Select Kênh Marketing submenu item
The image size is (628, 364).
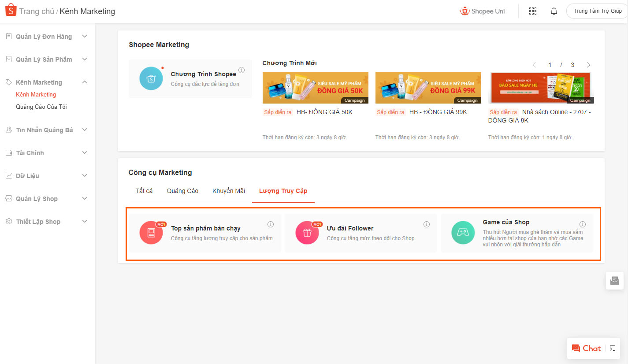[36, 94]
